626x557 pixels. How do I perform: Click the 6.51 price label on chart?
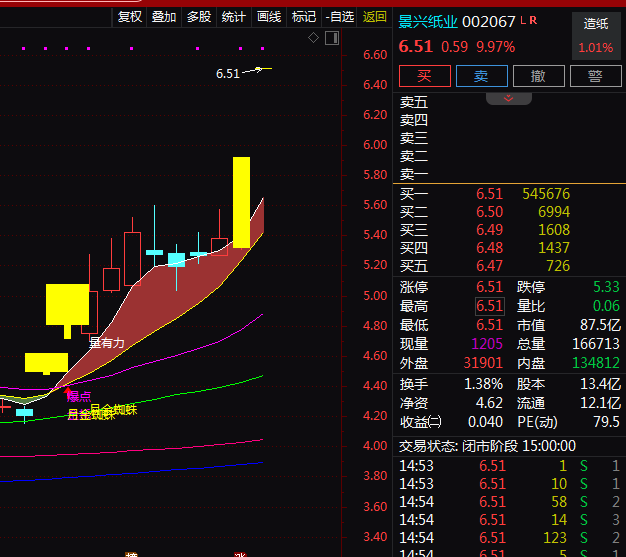228,74
